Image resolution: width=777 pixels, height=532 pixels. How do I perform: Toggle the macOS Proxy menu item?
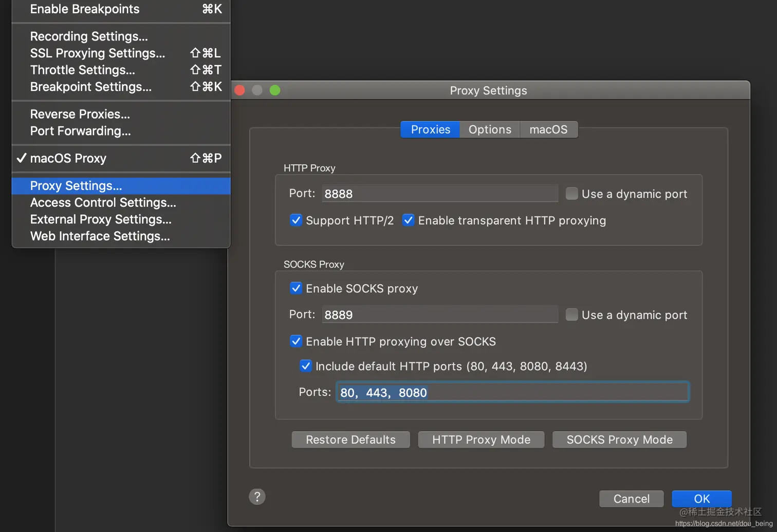coord(121,158)
